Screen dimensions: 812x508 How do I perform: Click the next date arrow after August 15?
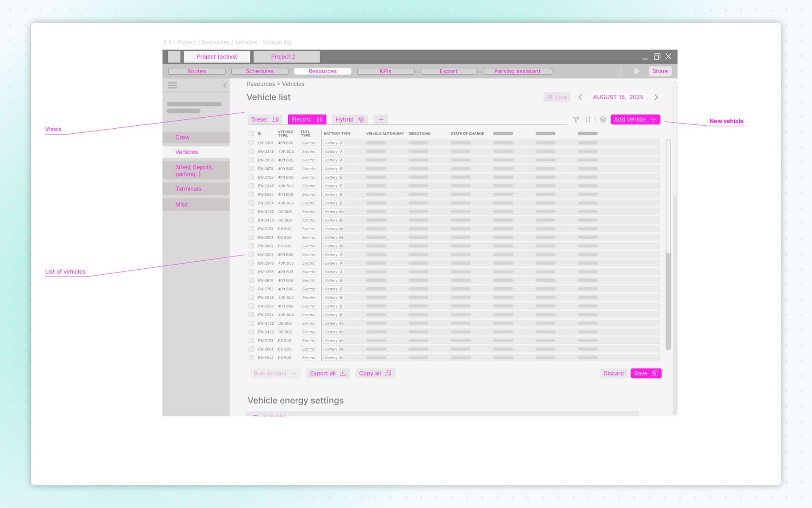[656, 97]
